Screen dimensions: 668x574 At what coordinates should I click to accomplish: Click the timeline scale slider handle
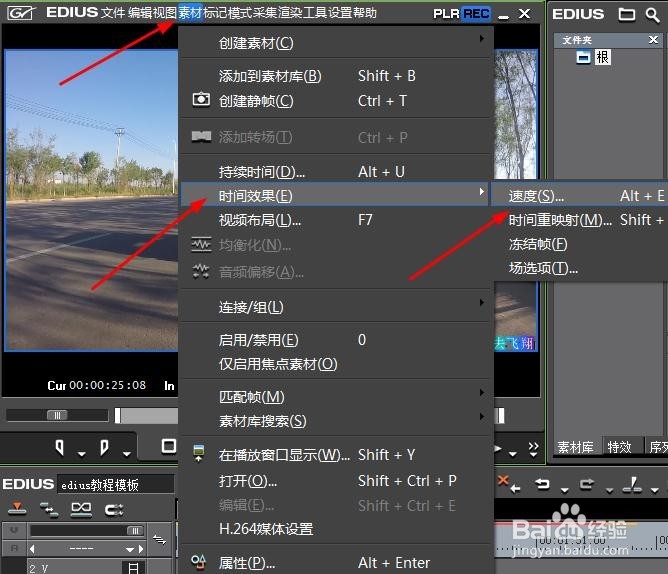pos(135,531)
